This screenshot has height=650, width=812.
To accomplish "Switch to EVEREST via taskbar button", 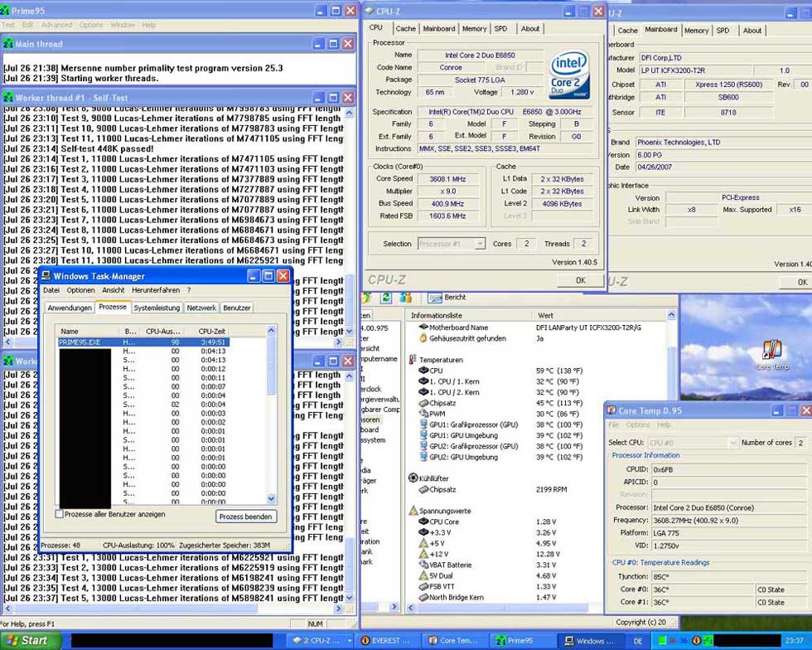I will click(x=386, y=641).
